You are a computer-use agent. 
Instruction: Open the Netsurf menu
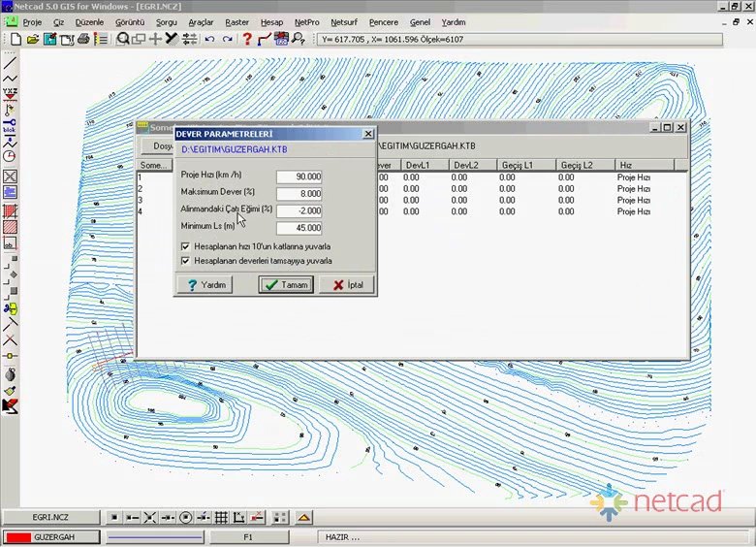[x=344, y=22]
